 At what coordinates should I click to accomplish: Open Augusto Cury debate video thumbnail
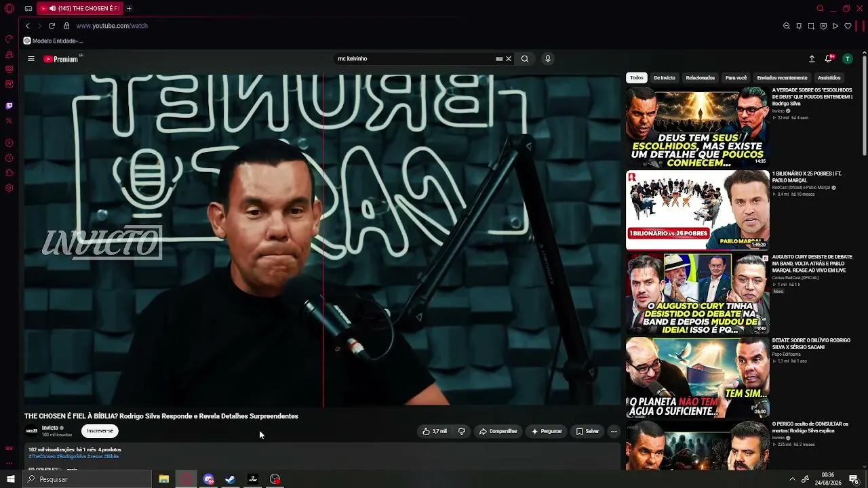coord(697,294)
